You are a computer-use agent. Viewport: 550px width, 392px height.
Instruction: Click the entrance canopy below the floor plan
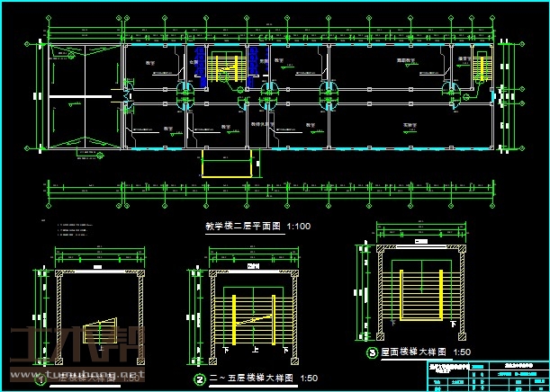[229, 165]
